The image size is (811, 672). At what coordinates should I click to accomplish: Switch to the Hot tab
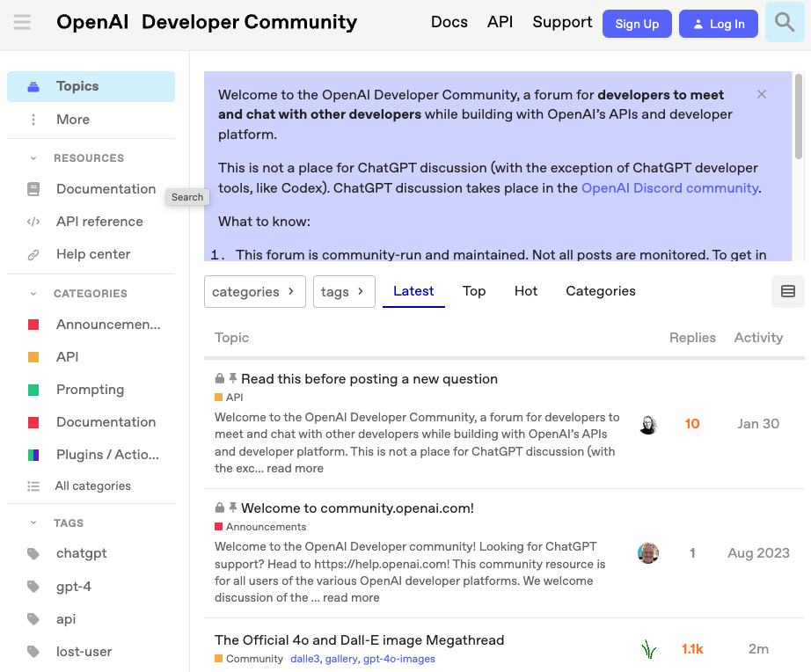pyautogui.click(x=525, y=291)
